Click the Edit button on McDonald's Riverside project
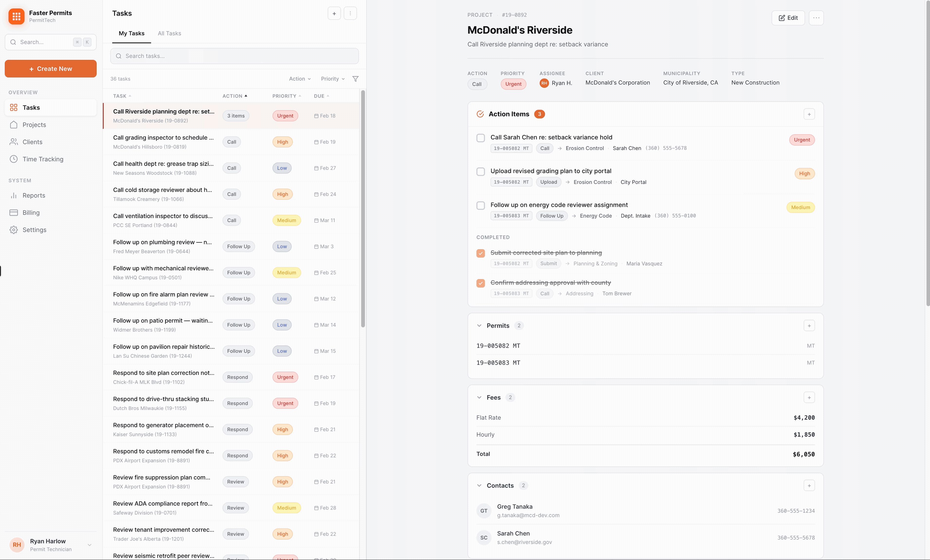930x560 pixels. (788, 18)
